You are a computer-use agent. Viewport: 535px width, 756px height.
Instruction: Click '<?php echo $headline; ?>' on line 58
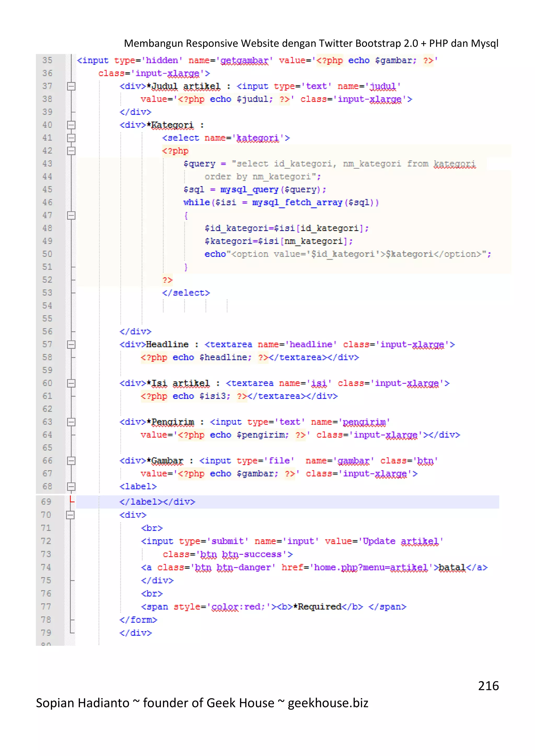[205, 358]
